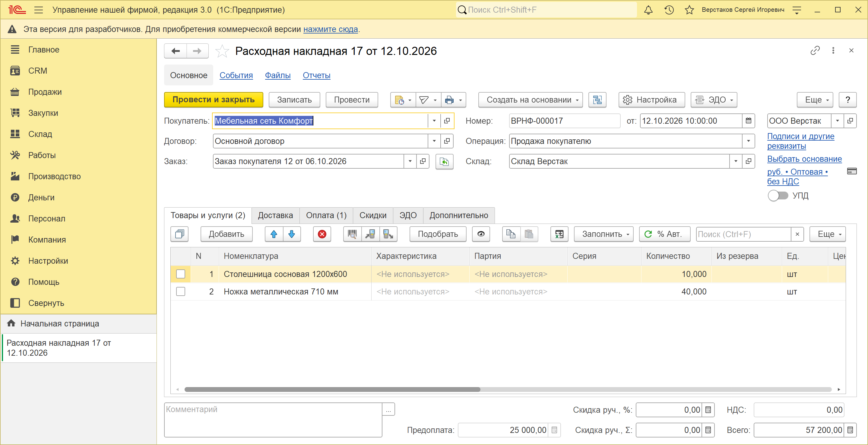Image resolution: width=868 pixels, height=445 pixels.
Task: Switch to Скидки tab
Action: click(373, 215)
